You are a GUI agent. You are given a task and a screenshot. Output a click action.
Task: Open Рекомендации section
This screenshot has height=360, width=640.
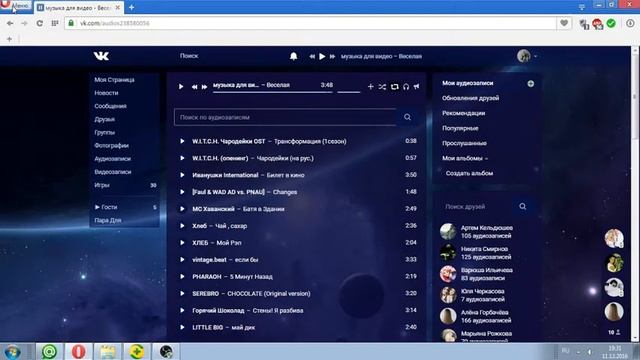(463, 113)
